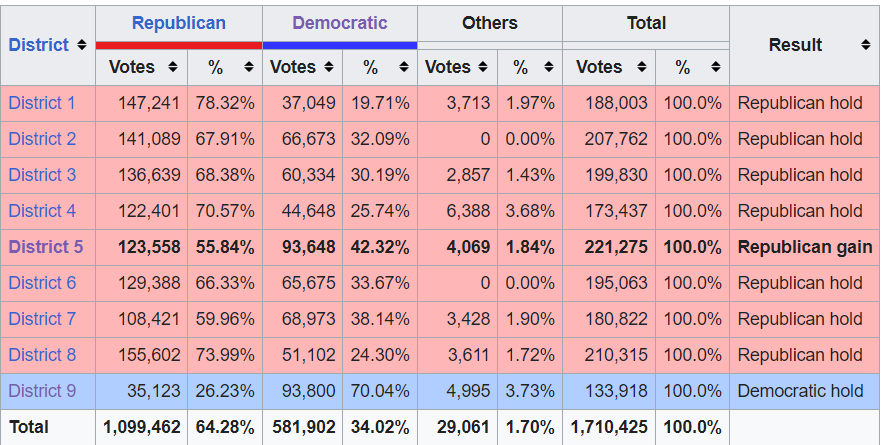The height and width of the screenshot is (445, 885).
Task: Open the Democratic party link
Action: (339, 22)
